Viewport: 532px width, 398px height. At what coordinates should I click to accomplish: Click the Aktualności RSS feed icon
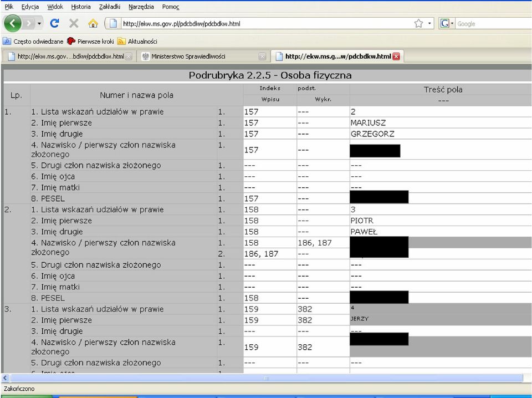tap(121, 42)
